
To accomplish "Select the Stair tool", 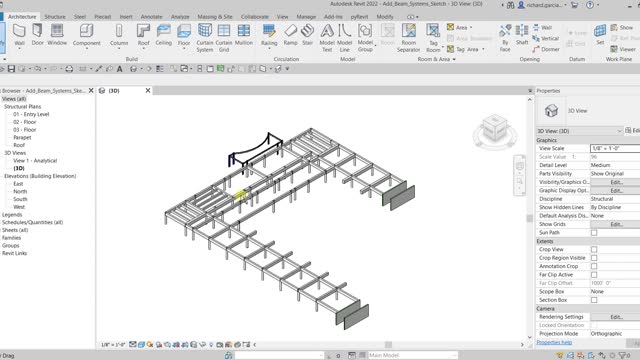I will [307, 35].
